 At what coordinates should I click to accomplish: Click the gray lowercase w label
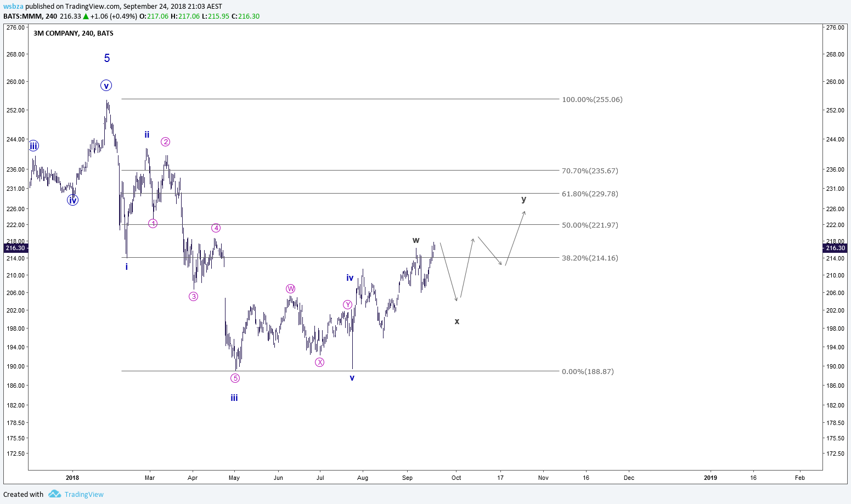(416, 240)
